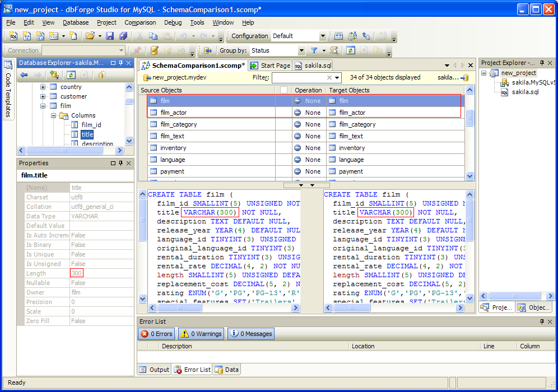The width and height of the screenshot is (558, 392).
Task: Sort by the Target Objects column header
Action: pyautogui.click(x=396, y=90)
